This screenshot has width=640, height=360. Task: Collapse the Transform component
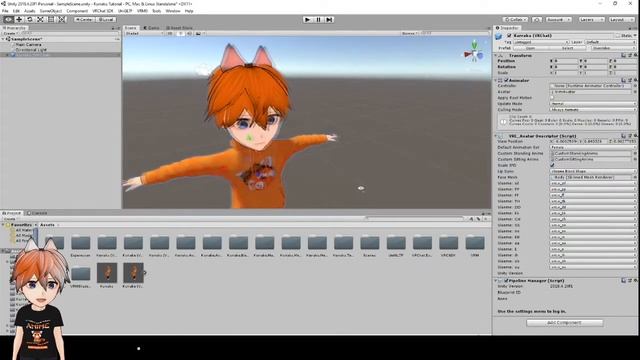point(496,56)
